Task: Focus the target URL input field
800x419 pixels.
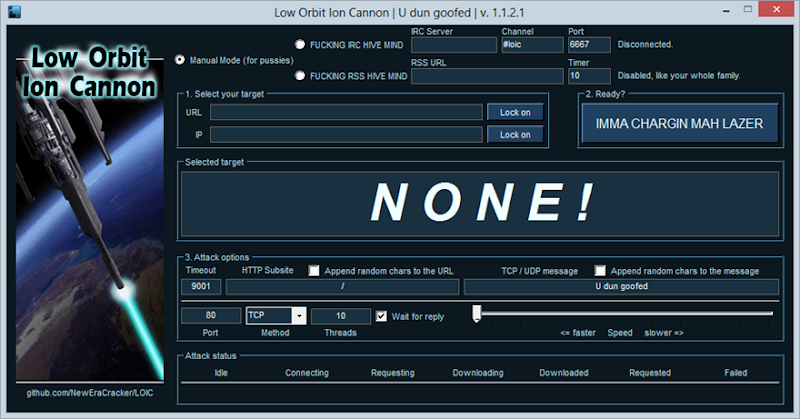Action: pyautogui.click(x=346, y=112)
